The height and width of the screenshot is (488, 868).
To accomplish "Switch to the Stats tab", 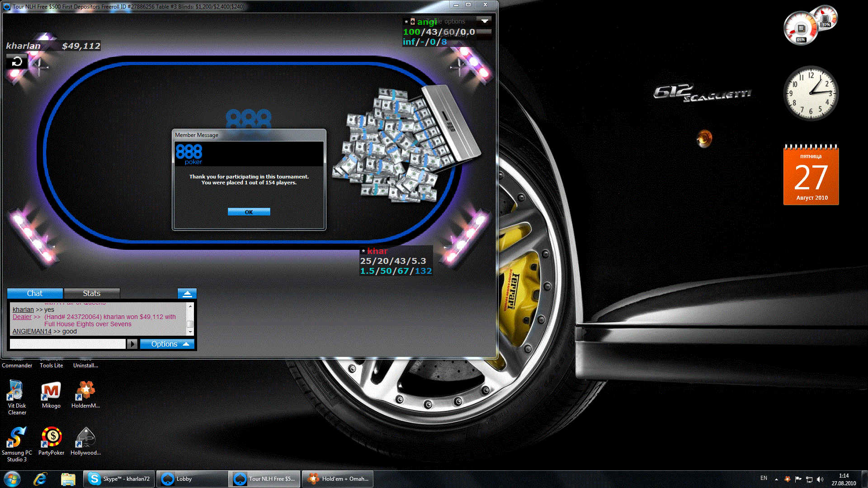I will (x=92, y=293).
